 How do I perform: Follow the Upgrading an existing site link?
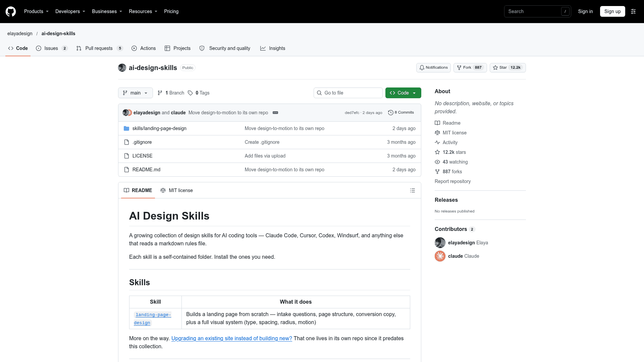(232, 339)
